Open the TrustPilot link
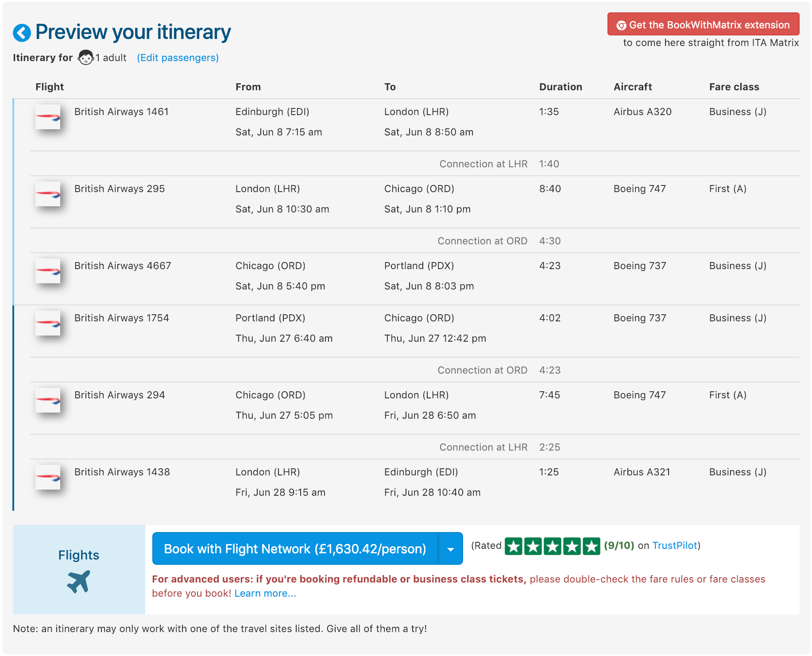The height and width of the screenshot is (656, 812). click(x=675, y=546)
